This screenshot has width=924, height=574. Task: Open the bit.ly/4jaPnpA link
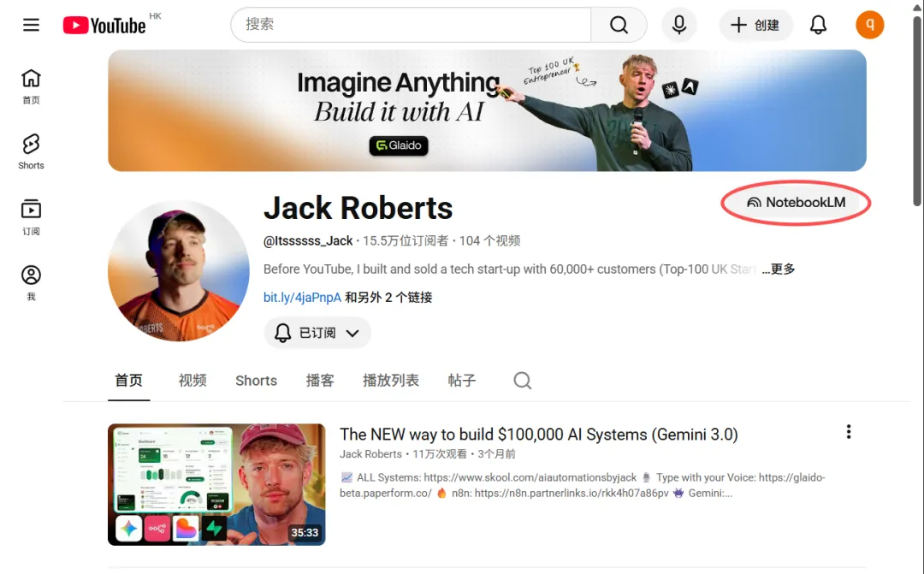coord(302,298)
